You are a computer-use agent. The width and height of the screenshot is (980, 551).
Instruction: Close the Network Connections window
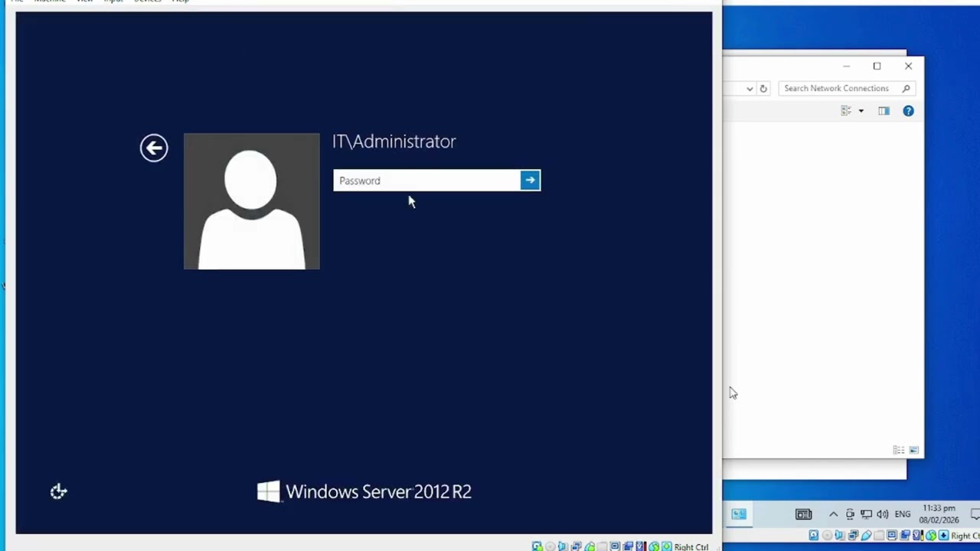pyautogui.click(x=908, y=66)
